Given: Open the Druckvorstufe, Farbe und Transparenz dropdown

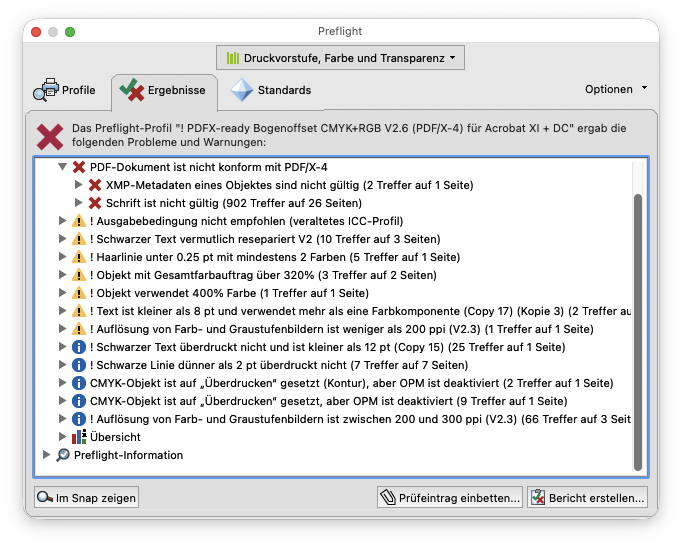Looking at the screenshot, I should tap(340, 58).
